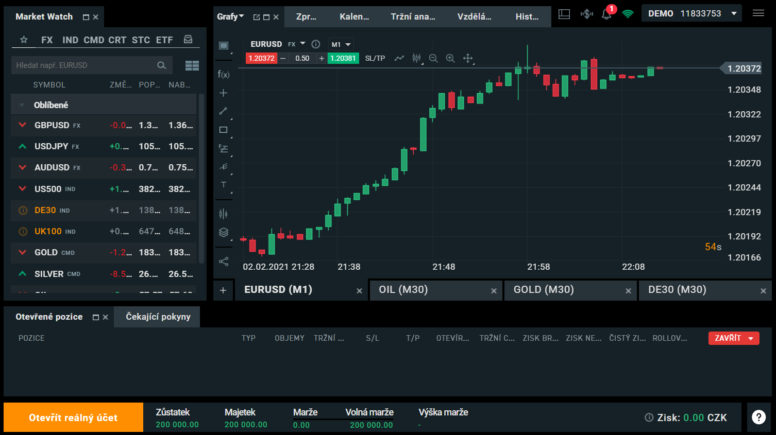Zoom out on the EURUSD chart

(433, 59)
